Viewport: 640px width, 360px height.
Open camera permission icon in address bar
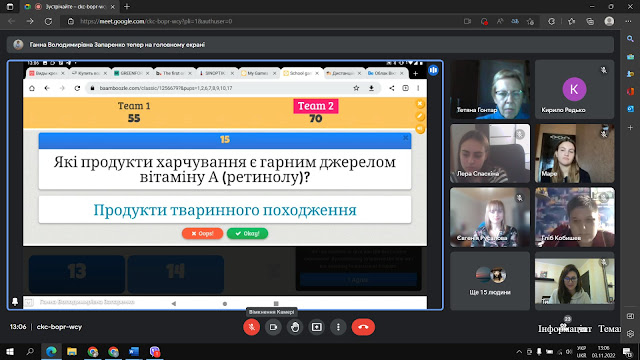(467, 21)
